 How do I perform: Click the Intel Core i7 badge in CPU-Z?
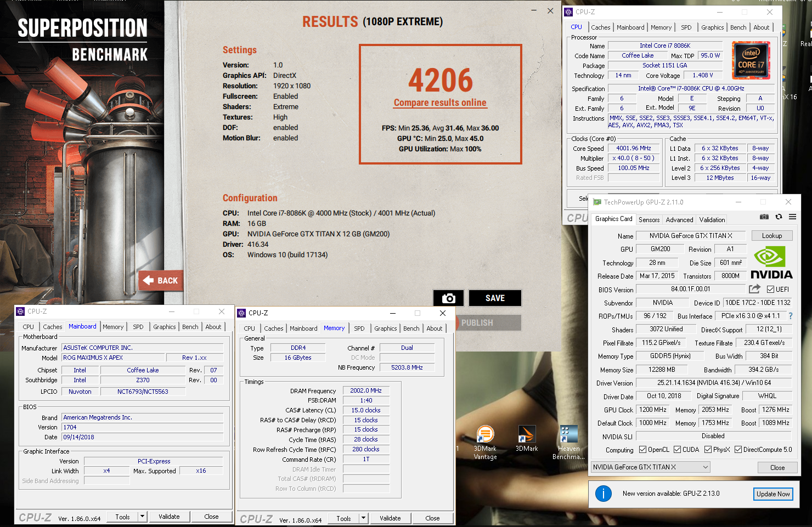[751, 60]
